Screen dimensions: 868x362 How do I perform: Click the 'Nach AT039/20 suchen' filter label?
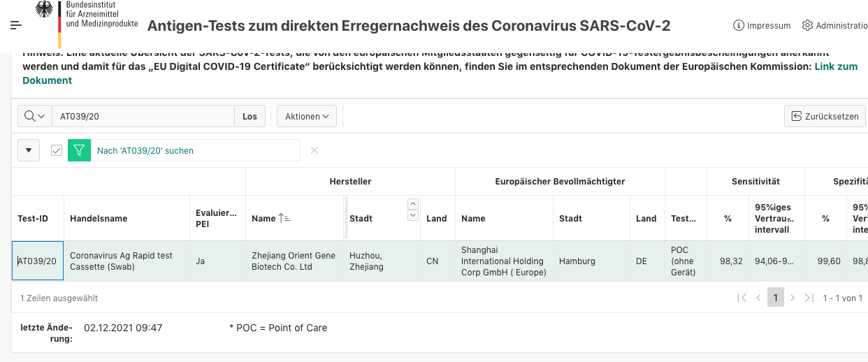click(145, 150)
